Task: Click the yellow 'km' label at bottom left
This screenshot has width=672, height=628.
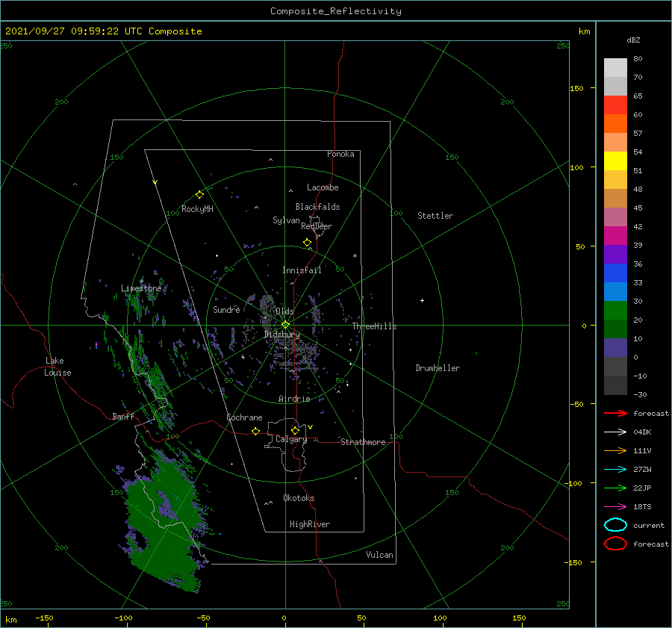Action: [x=10, y=620]
